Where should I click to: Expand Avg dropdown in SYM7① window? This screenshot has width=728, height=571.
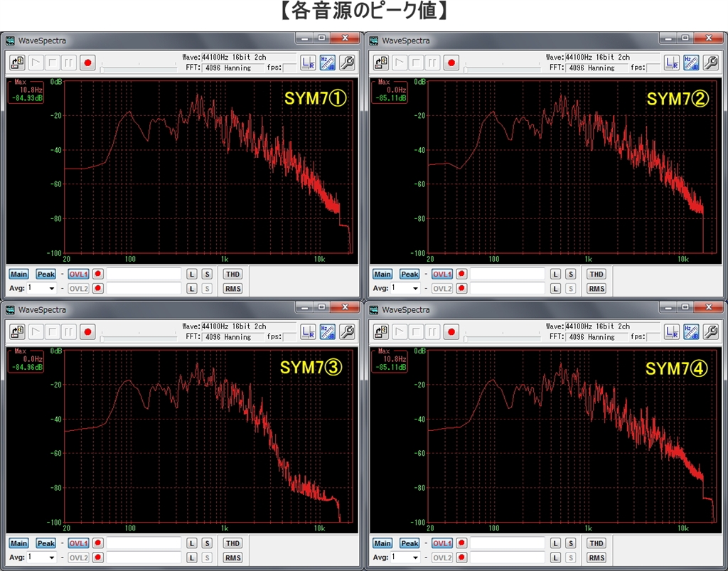51,289
